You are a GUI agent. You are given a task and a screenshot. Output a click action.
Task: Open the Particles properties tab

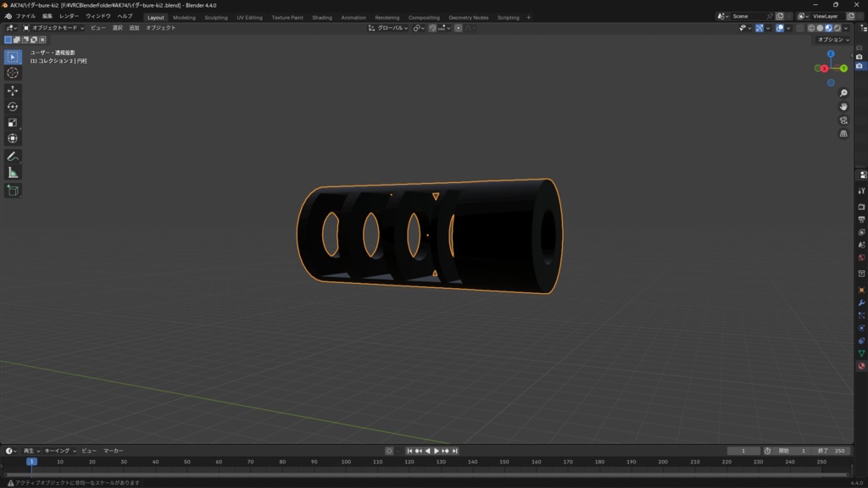point(861,315)
